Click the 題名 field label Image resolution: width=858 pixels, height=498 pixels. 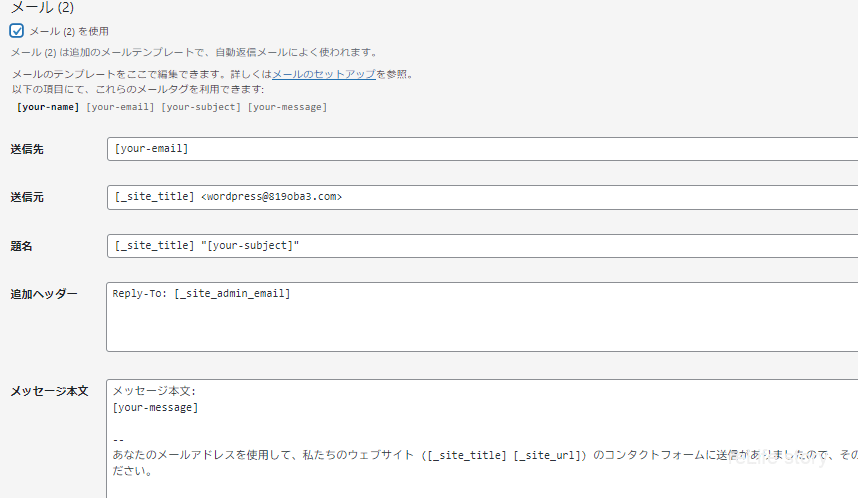point(21,245)
